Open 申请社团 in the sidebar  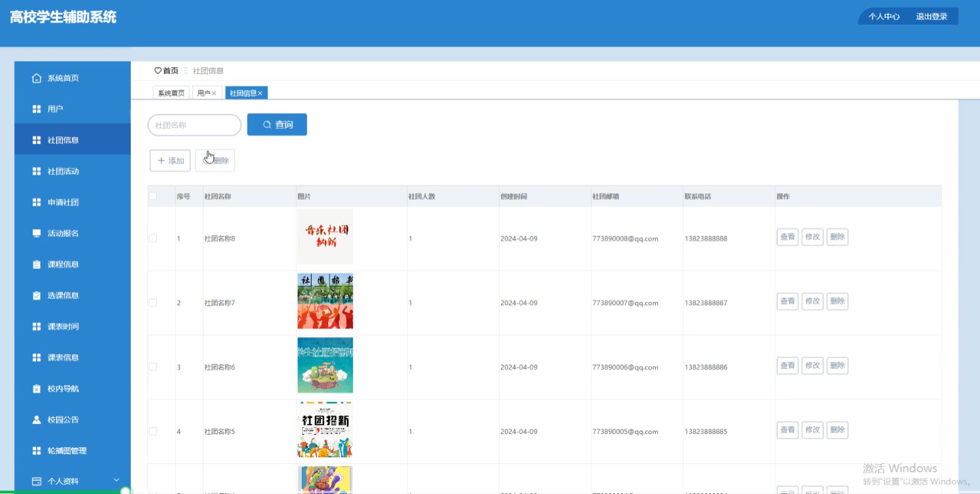pos(73,202)
